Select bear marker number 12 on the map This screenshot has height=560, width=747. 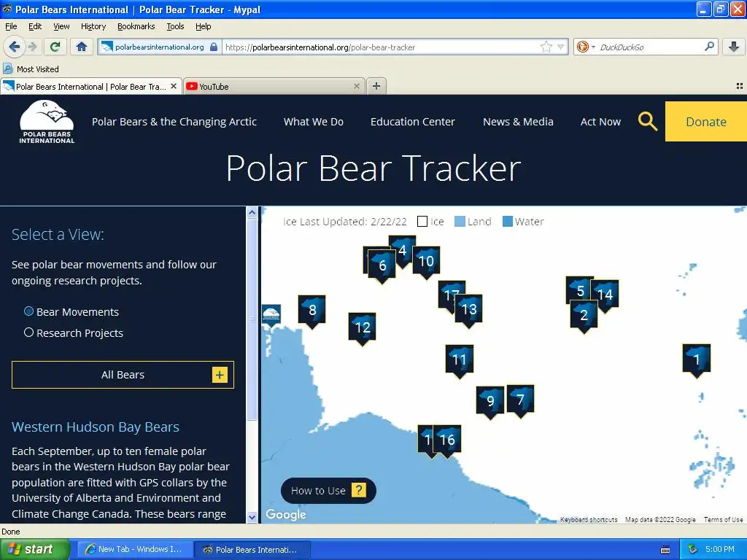click(362, 328)
